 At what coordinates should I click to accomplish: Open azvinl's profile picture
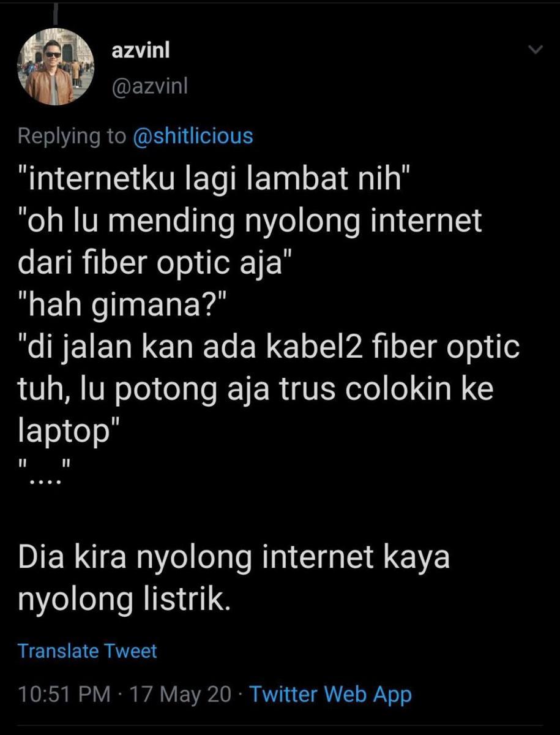click(x=59, y=67)
